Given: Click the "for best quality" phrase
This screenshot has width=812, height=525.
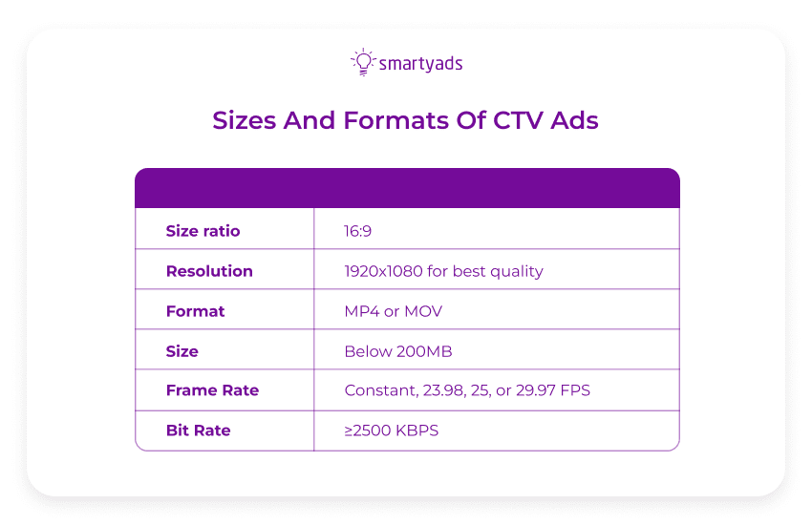Looking at the screenshot, I should click(483, 271).
